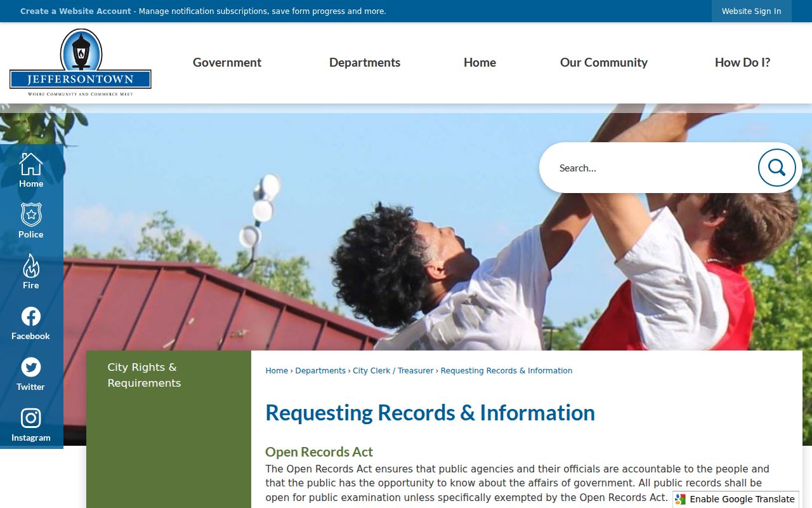Click the Jeffersontown logo
This screenshot has width=812, height=508.
(x=81, y=62)
